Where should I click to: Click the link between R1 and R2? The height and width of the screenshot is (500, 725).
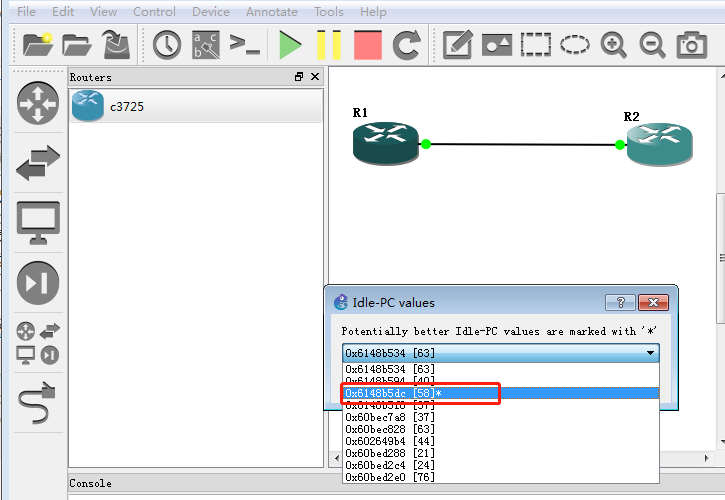click(x=522, y=145)
